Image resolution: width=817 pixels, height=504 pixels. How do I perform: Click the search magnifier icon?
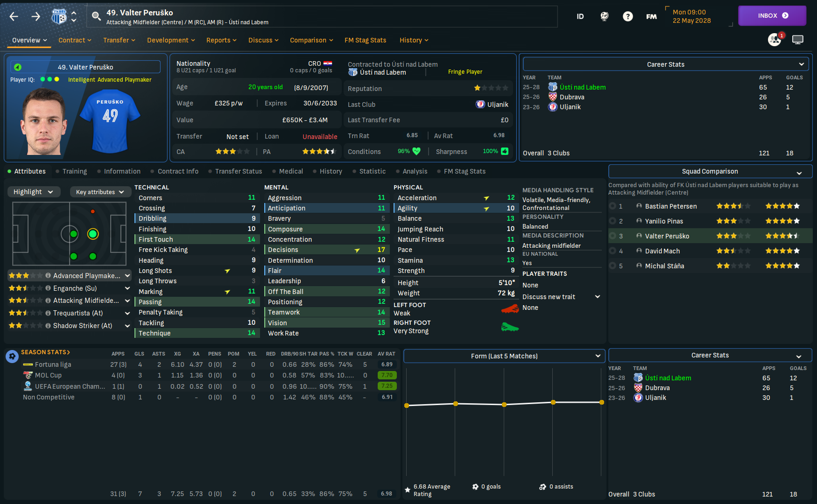96,16
